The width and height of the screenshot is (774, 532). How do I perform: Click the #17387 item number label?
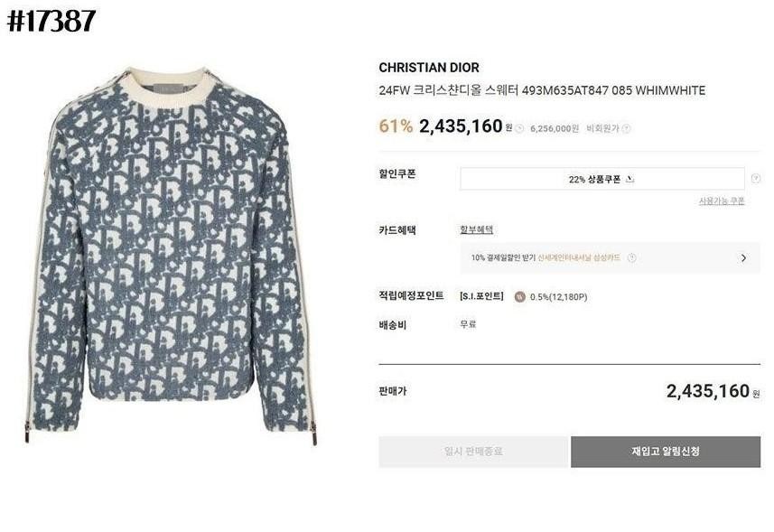point(51,21)
